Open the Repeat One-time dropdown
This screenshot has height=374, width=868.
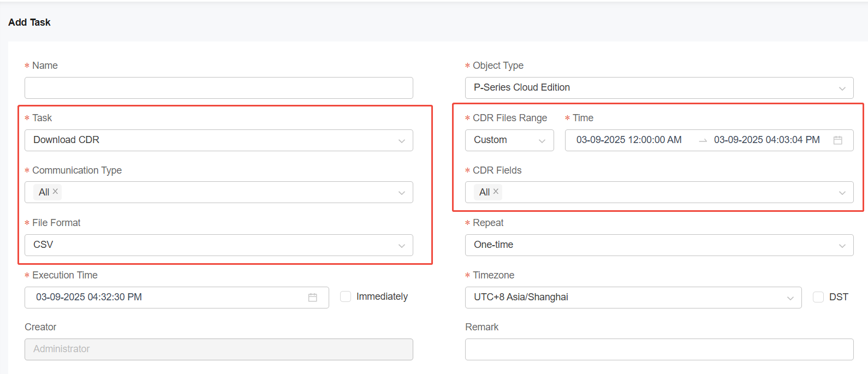tap(658, 245)
